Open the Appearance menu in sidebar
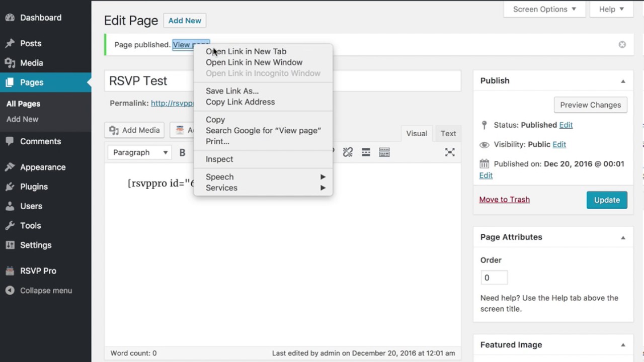Viewport: 644px width, 362px height. tap(43, 167)
